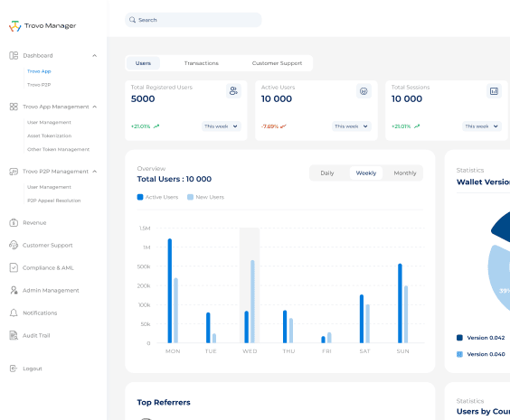510x420 pixels.
Task: Open Trovo P2P under Dashboard
Action: pos(39,85)
